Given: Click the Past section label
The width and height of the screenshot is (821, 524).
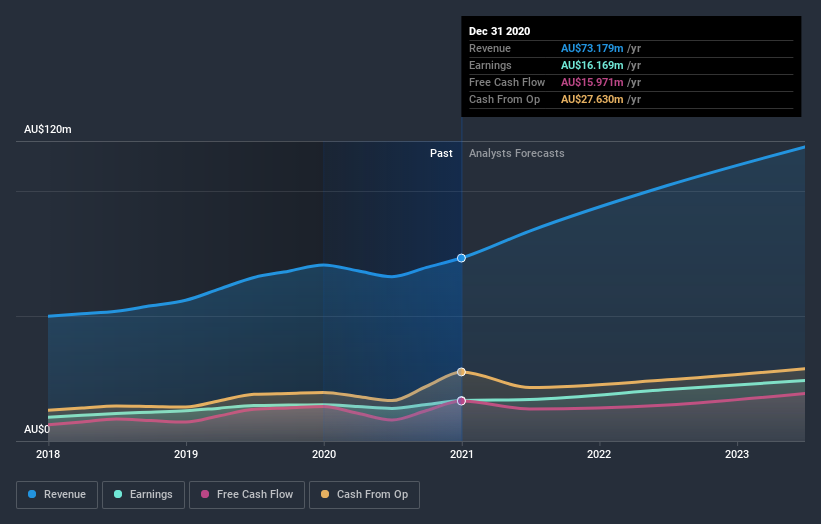Looking at the screenshot, I should pos(441,153).
